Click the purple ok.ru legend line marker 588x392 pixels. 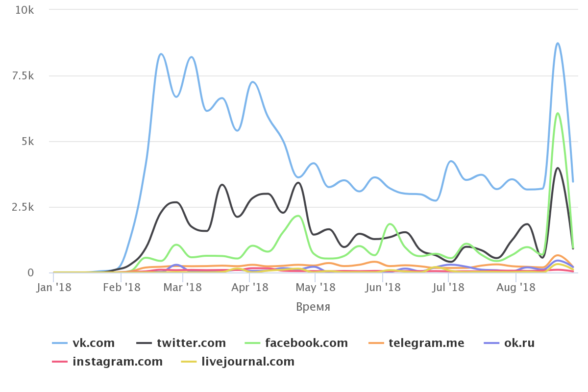491,343
